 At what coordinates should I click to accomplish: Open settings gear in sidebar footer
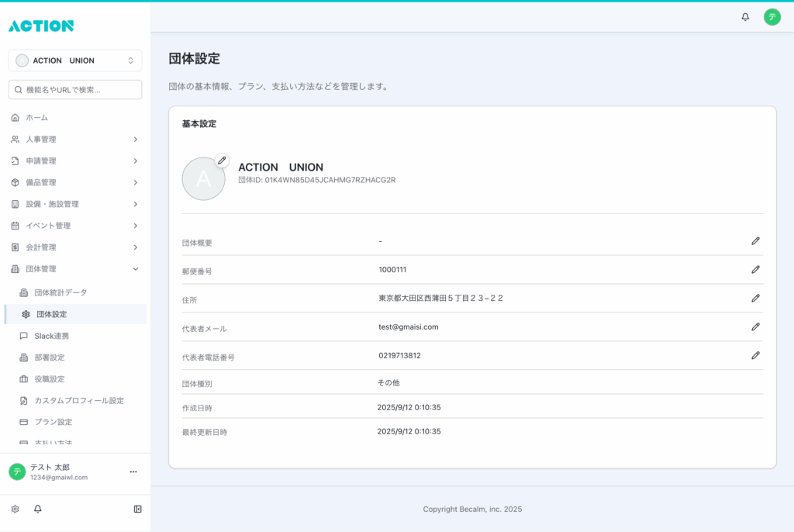tap(15, 510)
